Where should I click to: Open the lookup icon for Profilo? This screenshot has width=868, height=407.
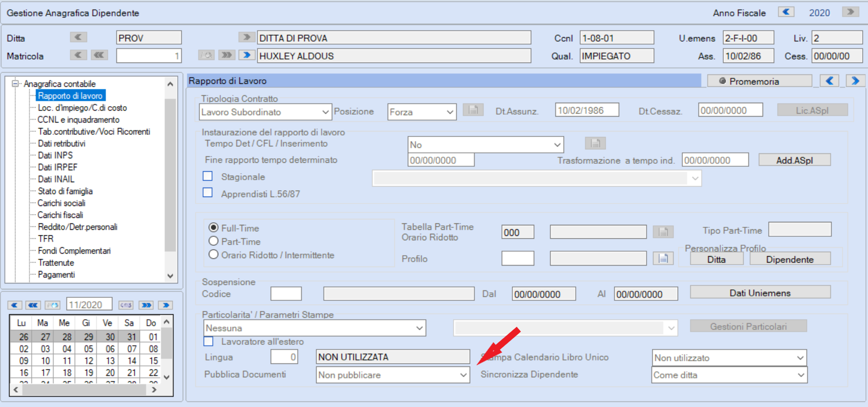663,258
